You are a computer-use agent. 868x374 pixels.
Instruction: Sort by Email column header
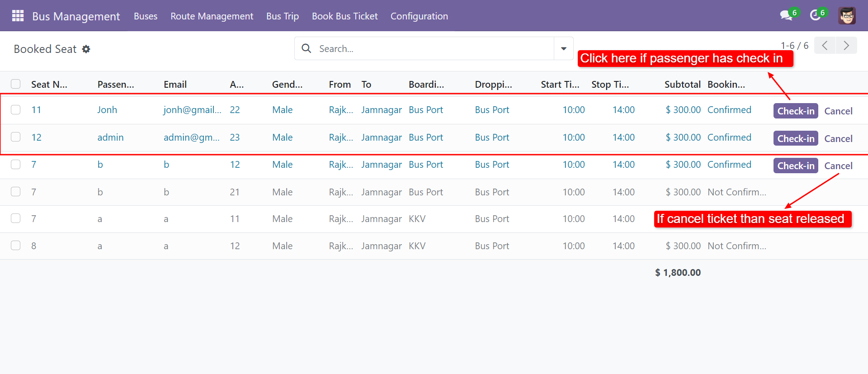pyautogui.click(x=175, y=85)
